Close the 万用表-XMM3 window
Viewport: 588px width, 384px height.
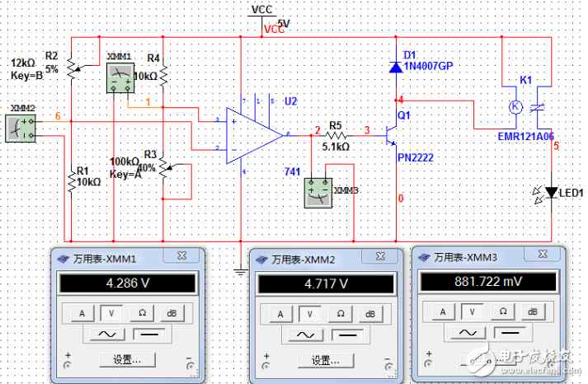pyautogui.click(x=543, y=254)
